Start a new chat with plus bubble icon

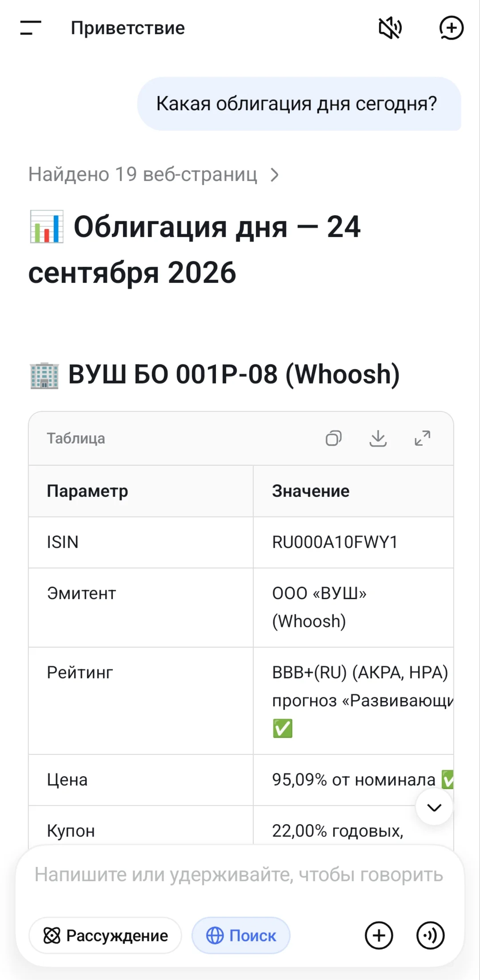(x=451, y=28)
